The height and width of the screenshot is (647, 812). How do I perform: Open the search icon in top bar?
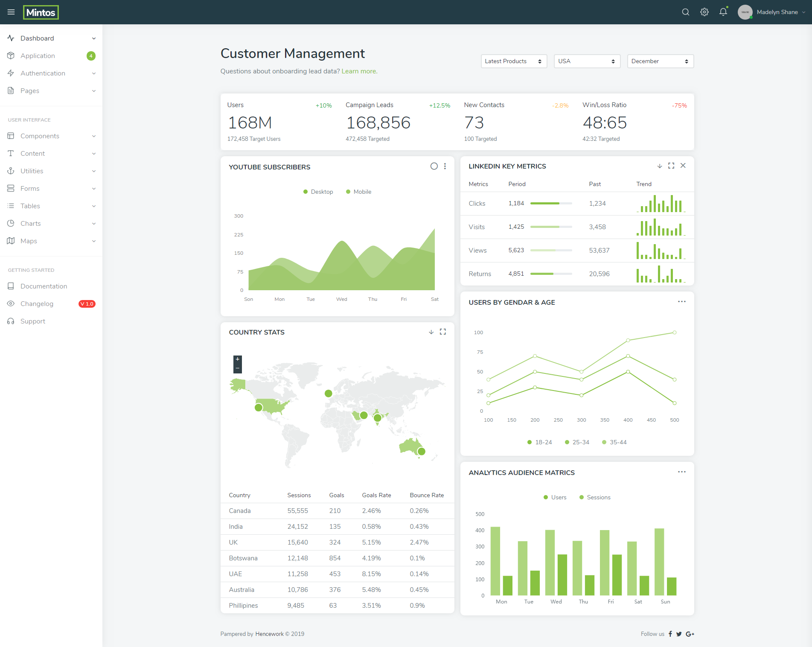click(x=685, y=12)
